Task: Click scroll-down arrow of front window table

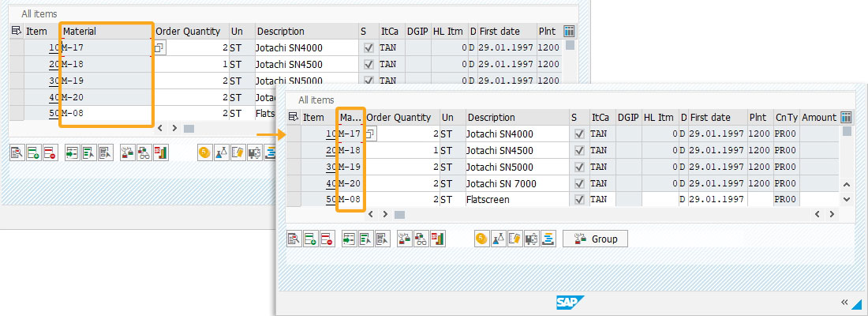Action: pos(847,198)
